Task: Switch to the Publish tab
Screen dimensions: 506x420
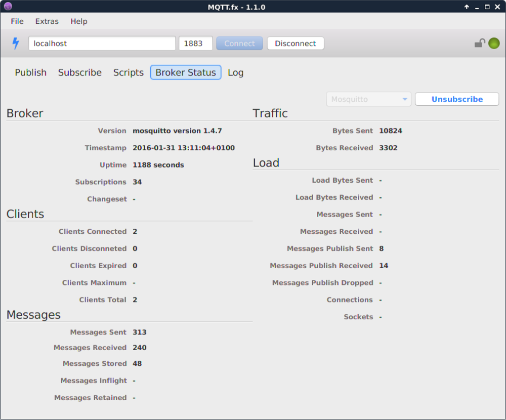Action: click(31, 72)
